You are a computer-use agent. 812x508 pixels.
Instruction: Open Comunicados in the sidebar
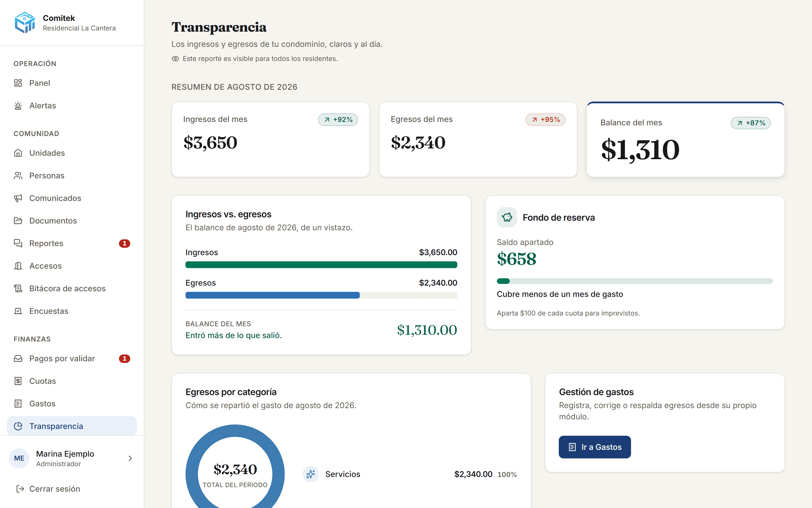pos(72,198)
